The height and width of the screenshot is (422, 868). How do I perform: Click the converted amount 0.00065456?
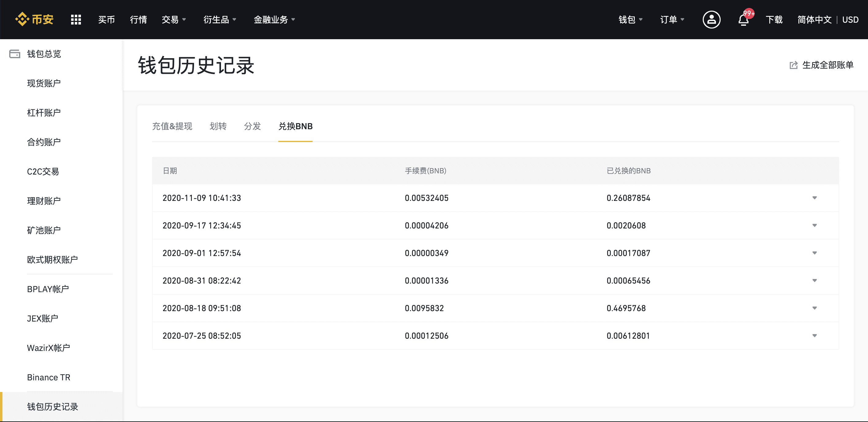tap(628, 281)
